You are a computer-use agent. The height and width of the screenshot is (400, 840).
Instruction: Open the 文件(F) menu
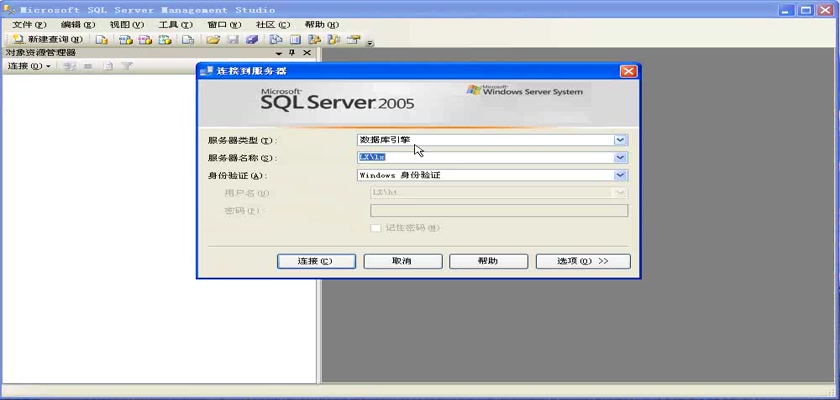pos(29,25)
